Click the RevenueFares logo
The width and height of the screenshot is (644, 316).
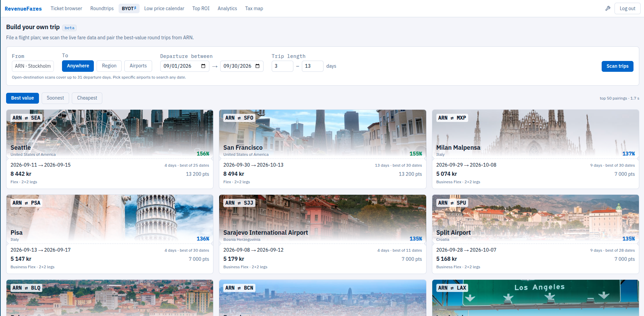[23, 8]
